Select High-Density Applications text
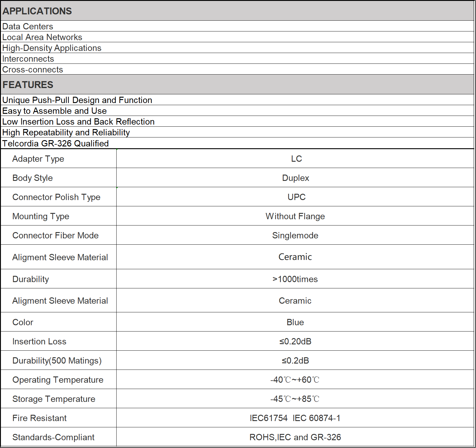Screen dimensions: 476x448 [52, 48]
